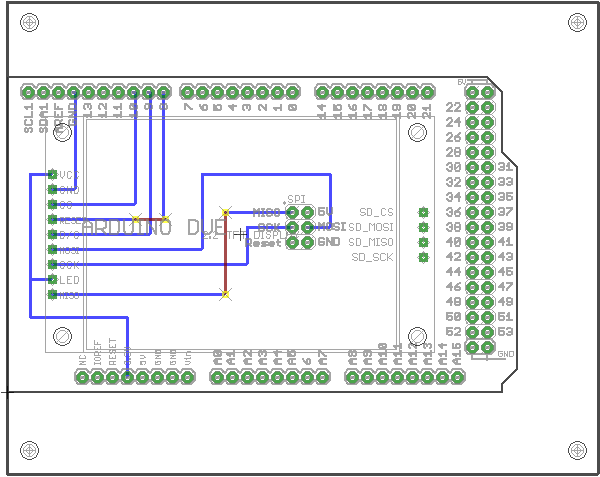Select the CS pad on the display header
This screenshot has height=477, width=600.
pyautogui.click(x=52, y=204)
